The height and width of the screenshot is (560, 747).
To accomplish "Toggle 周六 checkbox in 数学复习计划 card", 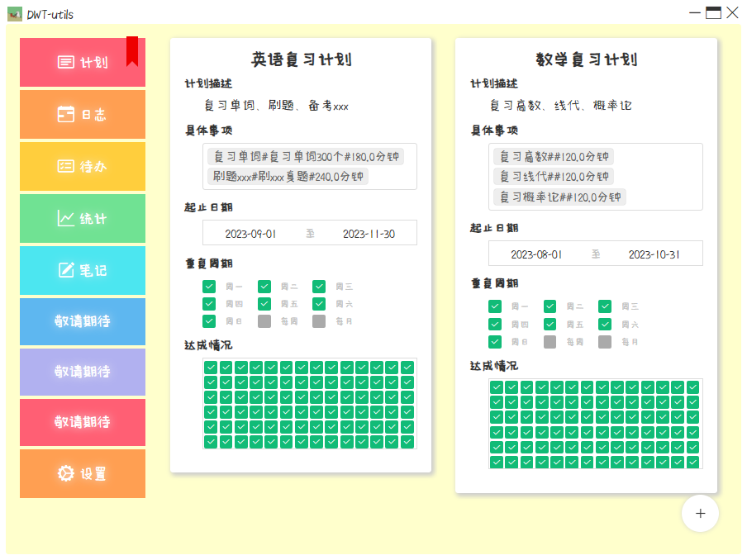I will (x=605, y=325).
